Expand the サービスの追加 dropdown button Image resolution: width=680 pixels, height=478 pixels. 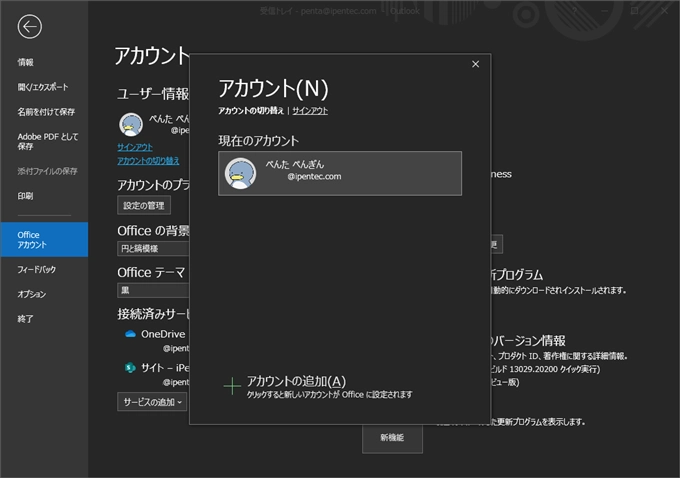click(152, 402)
